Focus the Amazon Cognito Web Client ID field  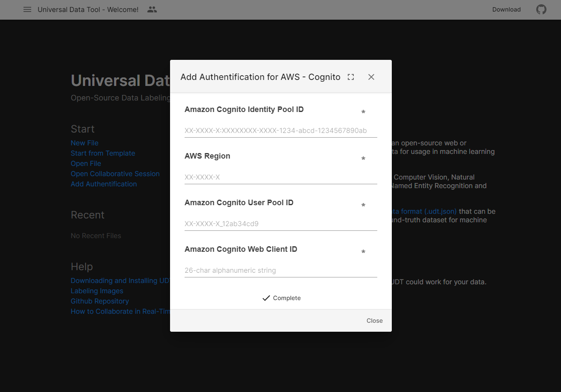281,270
